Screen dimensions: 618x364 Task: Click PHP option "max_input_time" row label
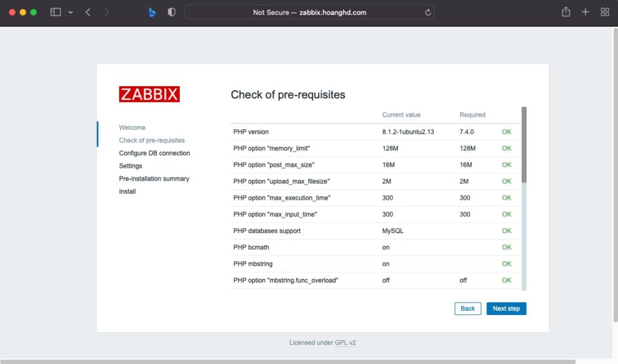pyautogui.click(x=275, y=214)
